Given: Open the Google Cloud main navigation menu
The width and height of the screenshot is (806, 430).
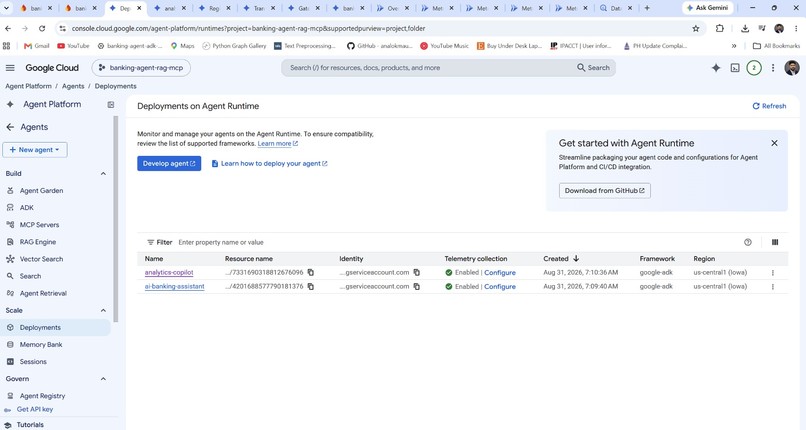Looking at the screenshot, I should [x=10, y=68].
